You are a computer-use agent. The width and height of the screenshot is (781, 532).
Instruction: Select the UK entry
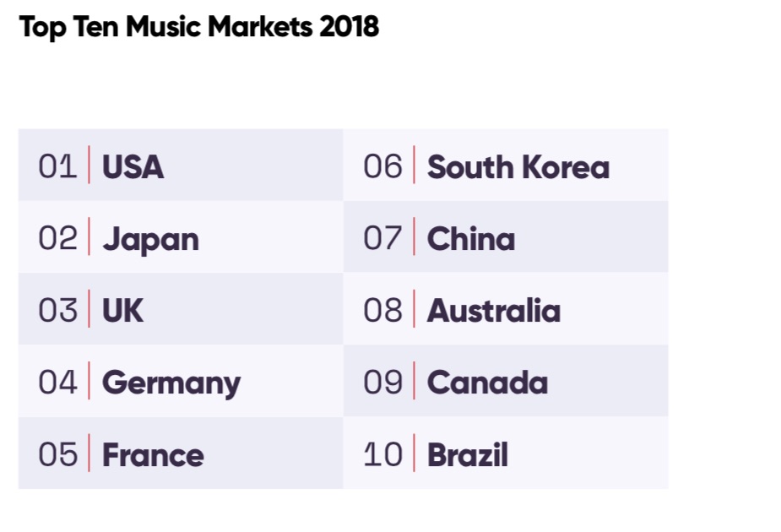pyautogui.click(x=122, y=311)
